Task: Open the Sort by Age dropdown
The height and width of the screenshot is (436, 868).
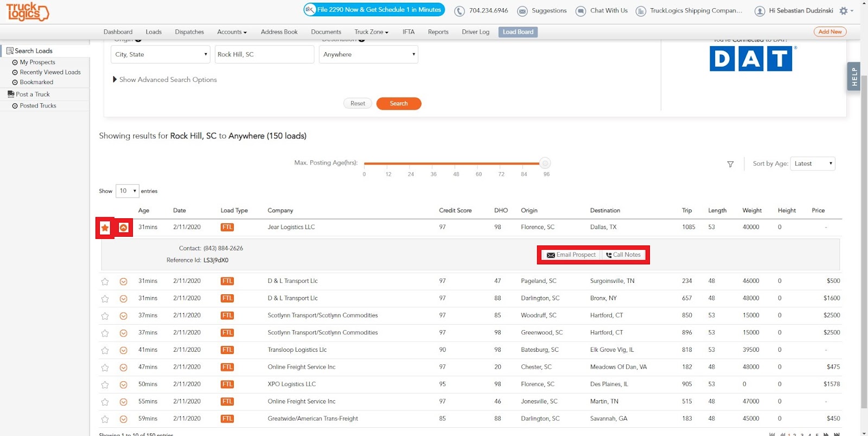Action: tap(813, 164)
